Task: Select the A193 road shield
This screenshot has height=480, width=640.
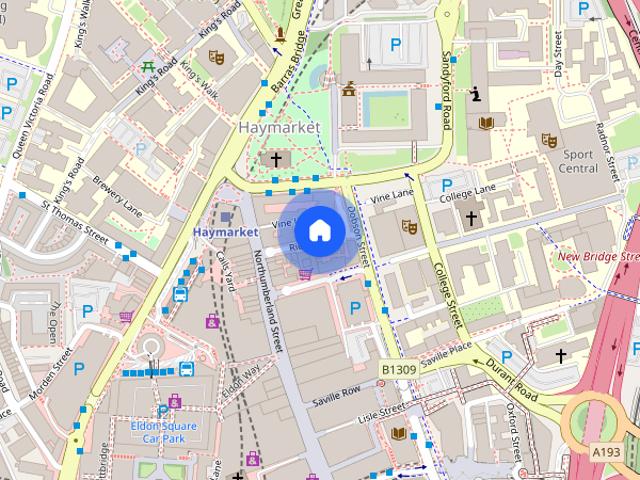Action: click(x=607, y=452)
